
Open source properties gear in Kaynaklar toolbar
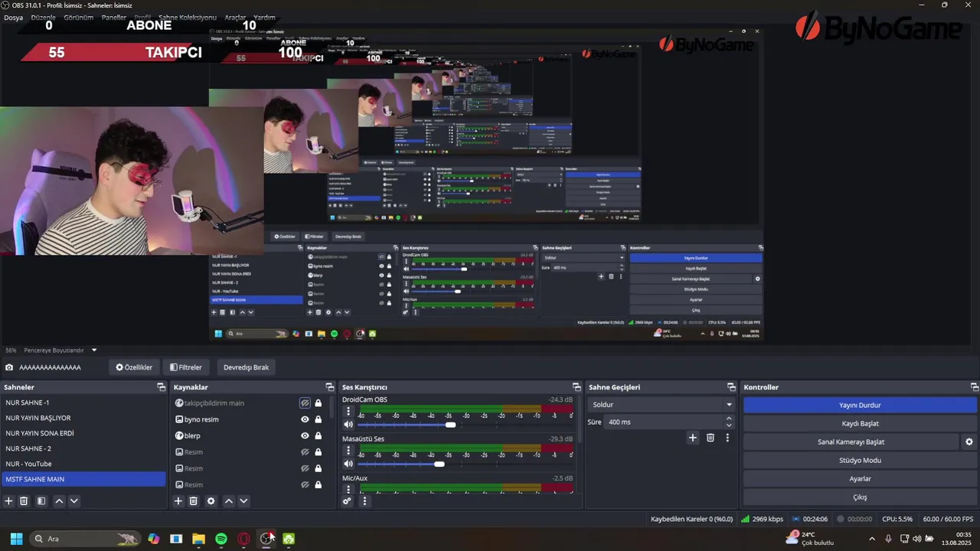(211, 501)
